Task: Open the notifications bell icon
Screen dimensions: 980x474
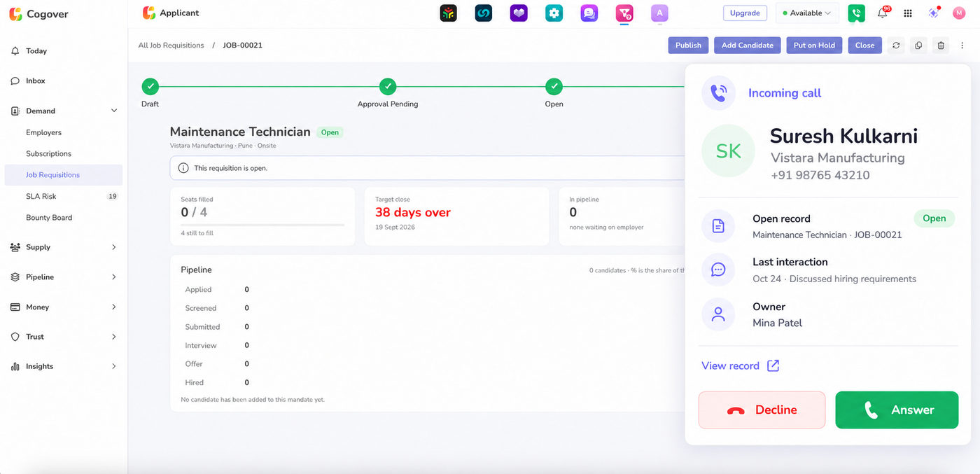Action: (882, 13)
